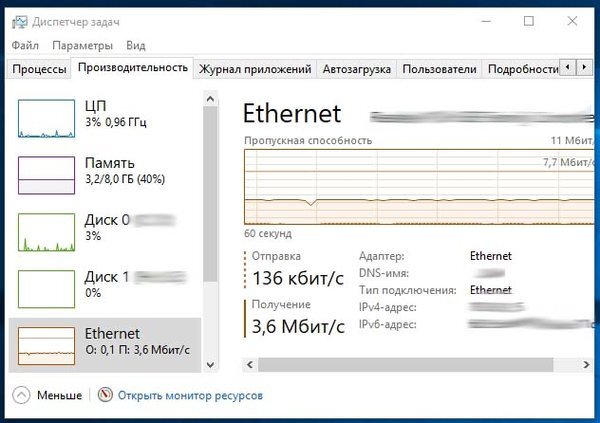Select the Память graph thumbnail

click(x=46, y=175)
